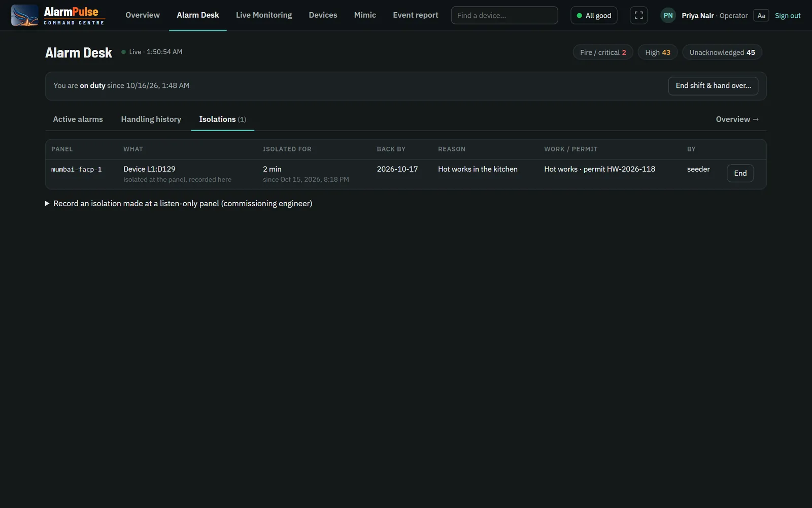Focus the Find a device search field
812x508 pixels.
point(504,15)
